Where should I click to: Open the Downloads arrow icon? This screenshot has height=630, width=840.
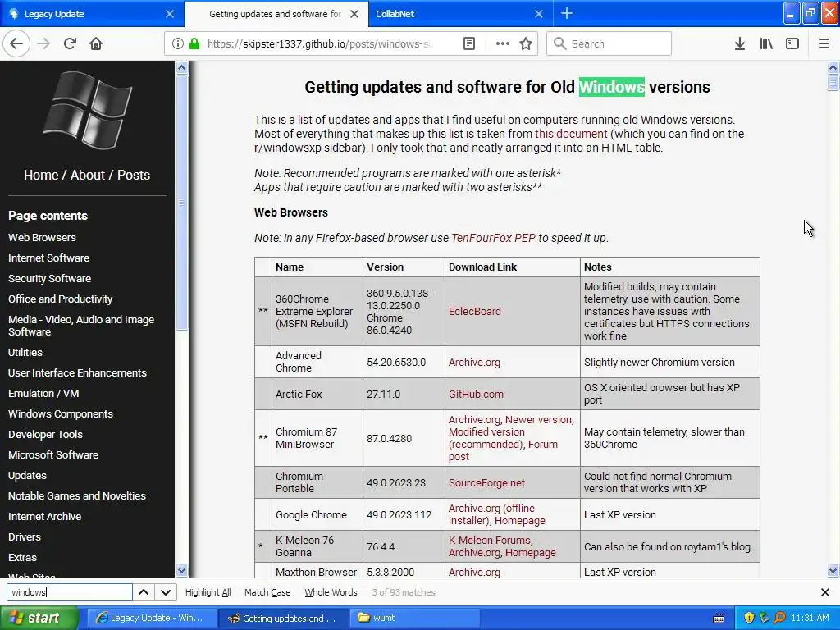tap(740, 43)
